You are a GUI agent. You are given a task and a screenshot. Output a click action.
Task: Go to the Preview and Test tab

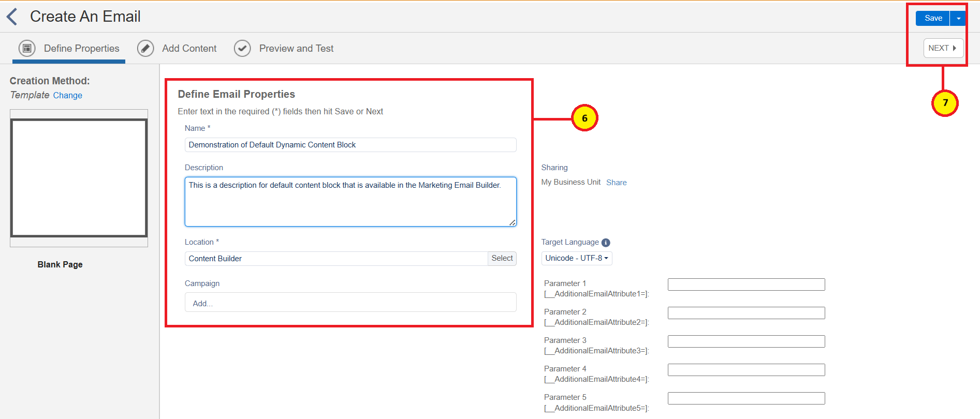[296, 48]
